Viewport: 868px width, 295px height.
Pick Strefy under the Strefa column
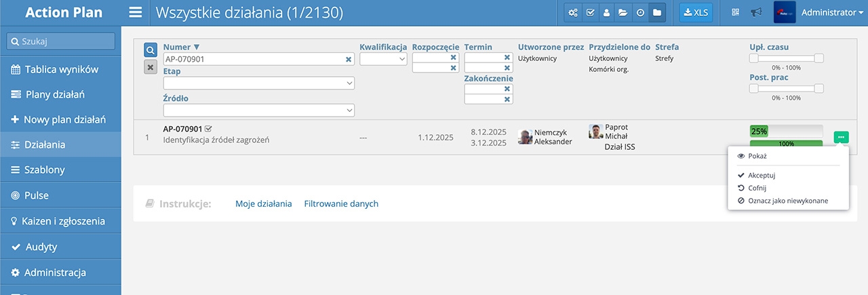665,58
